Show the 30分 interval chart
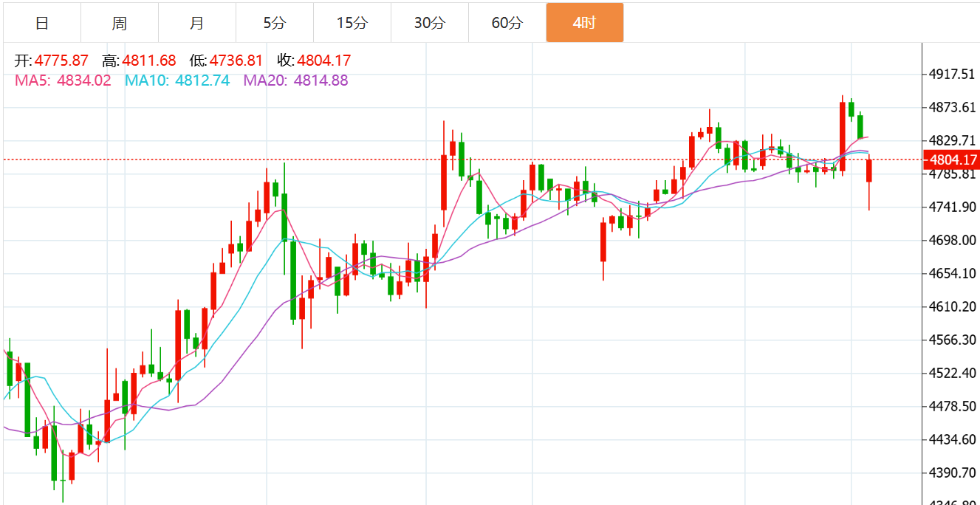Image resolution: width=980 pixels, height=505 pixels. (430, 23)
